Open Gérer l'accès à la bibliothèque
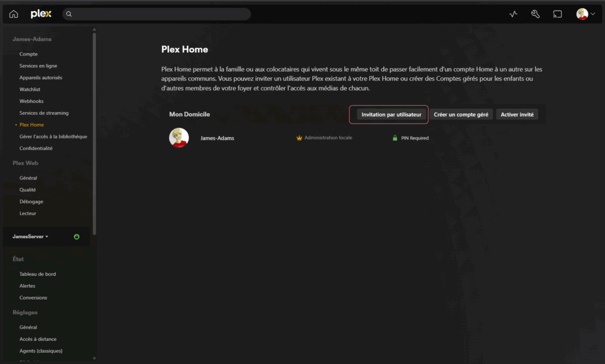The width and height of the screenshot is (605, 364). tap(53, 136)
